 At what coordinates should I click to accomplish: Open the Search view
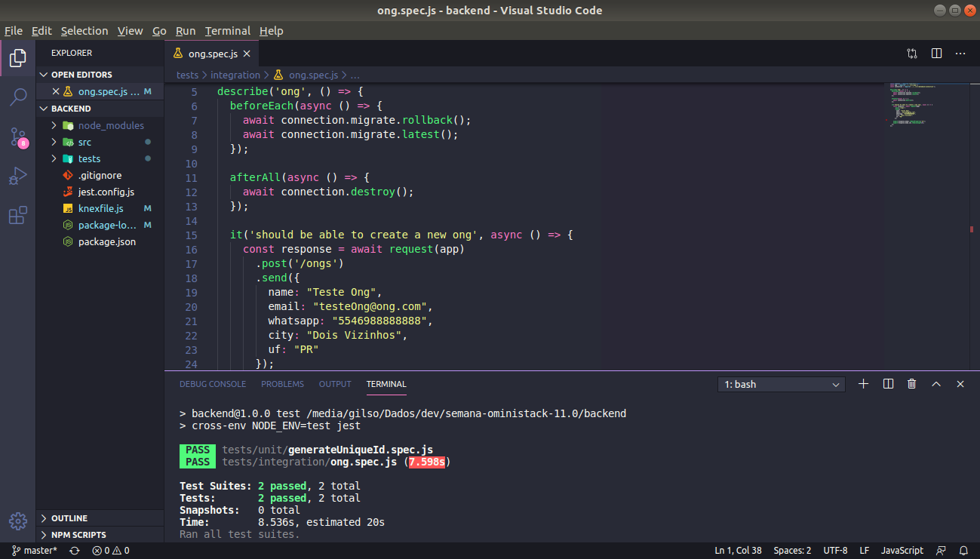18,97
